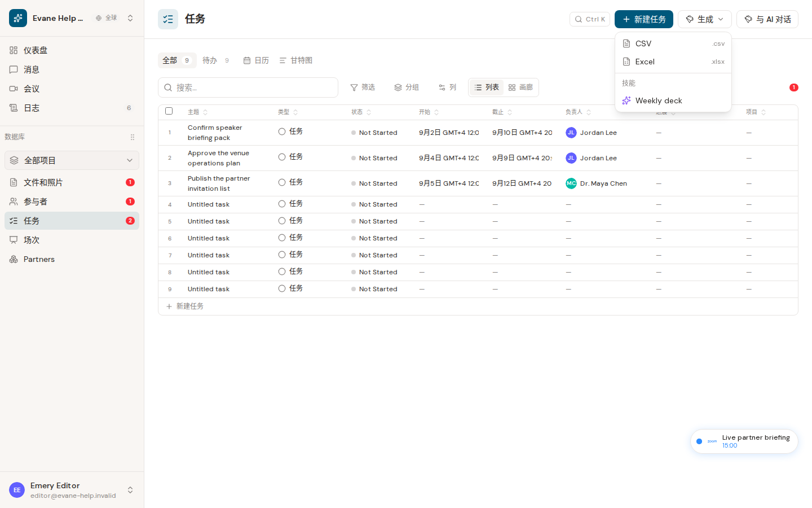Mark Confirm speaker briefing pack task complete
The width and height of the screenshot is (812, 508).
282,132
